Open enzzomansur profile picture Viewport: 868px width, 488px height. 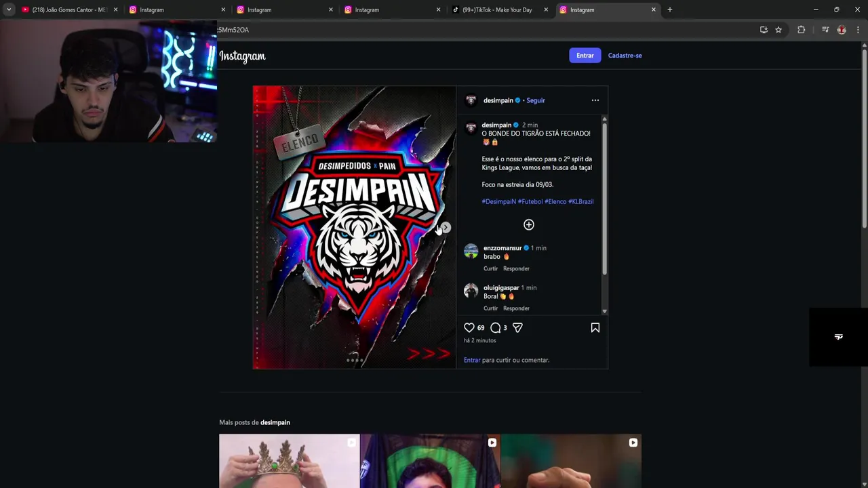click(471, 251)
